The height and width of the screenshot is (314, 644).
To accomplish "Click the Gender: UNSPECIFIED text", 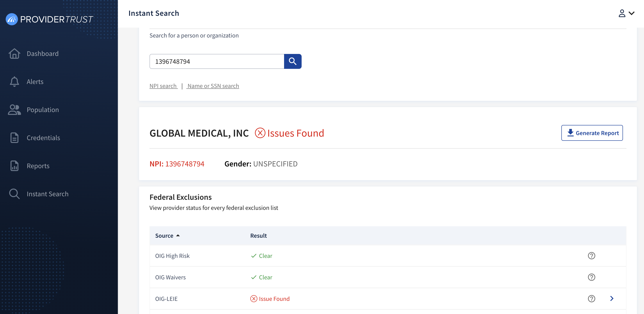I will tap(261, 164).
